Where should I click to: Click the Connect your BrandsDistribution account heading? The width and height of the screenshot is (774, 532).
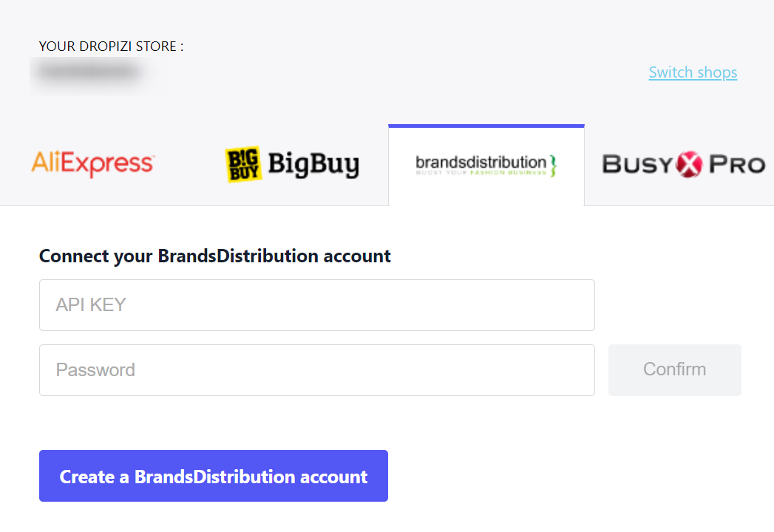[214, 256]
